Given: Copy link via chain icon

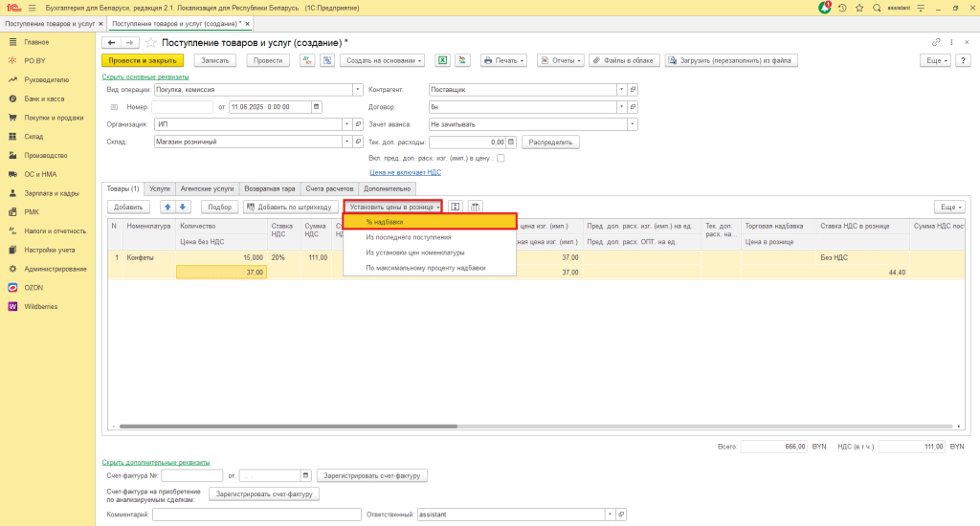Looking at the screenshot, I should point(936,42).
